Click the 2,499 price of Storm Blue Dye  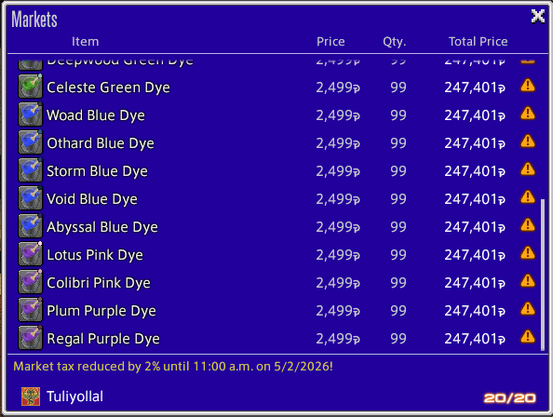tap(338, 171)
